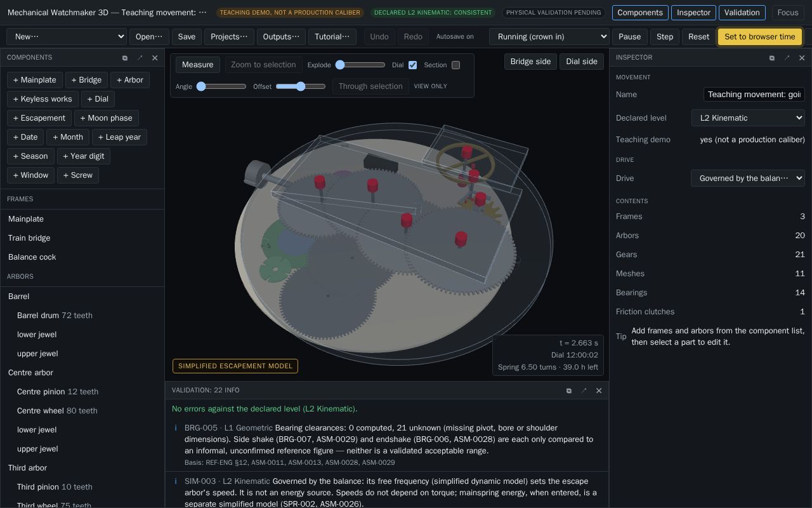Screen dimensions: 812x508
Task: Click Set to browser time
Action: pos(760,37)
